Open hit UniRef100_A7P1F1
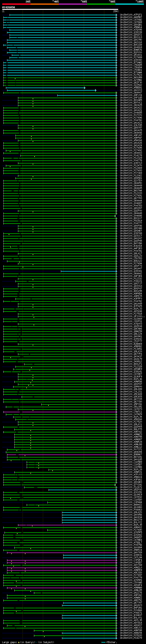The width and height of the screenshot is (146, 644). [x=131, y=15]
